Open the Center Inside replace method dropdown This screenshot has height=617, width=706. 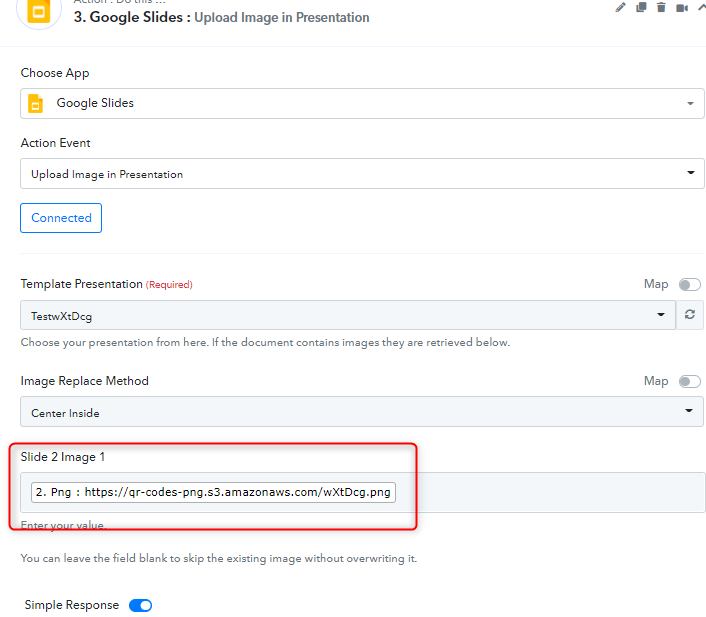[362, 412]
